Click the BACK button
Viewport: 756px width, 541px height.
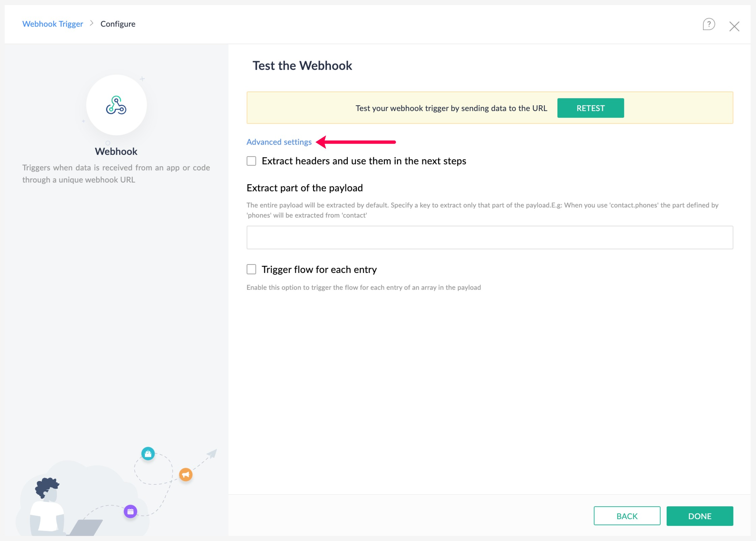coord(627,516)
